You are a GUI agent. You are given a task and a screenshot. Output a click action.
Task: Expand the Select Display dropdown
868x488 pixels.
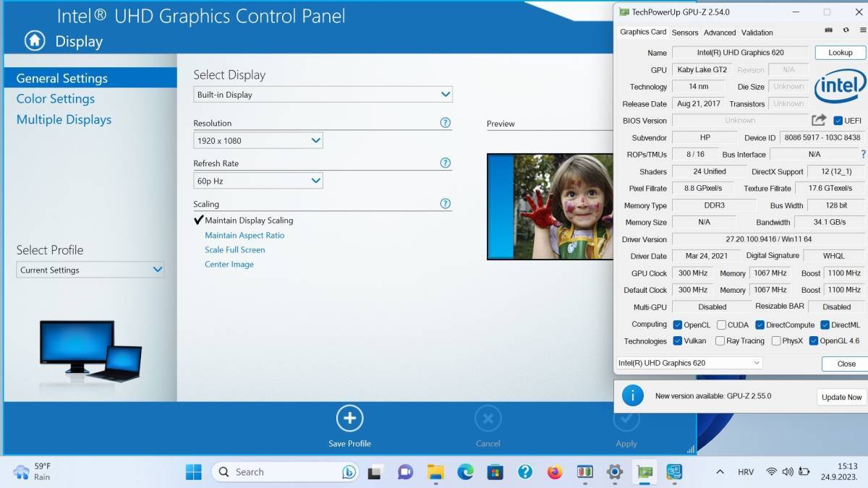[x=323, y=95]
